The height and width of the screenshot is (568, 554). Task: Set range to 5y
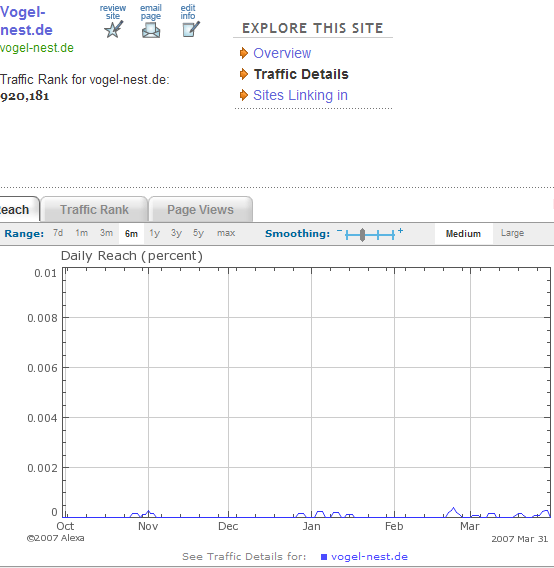coord(198,233)
